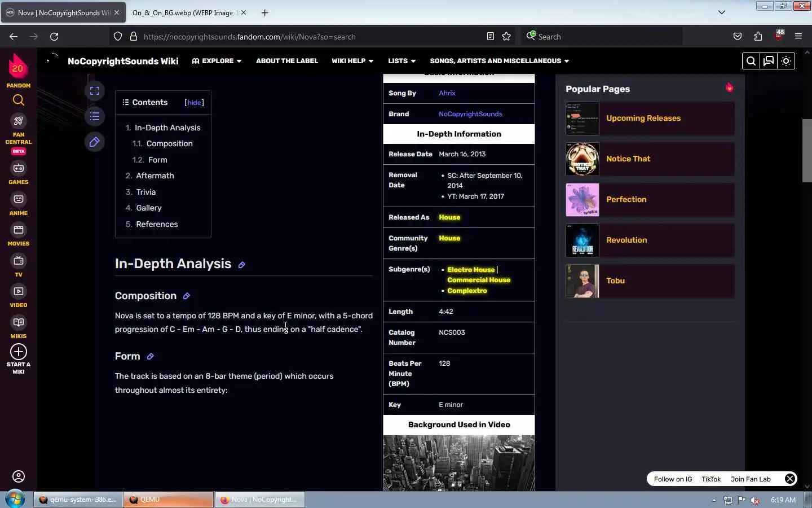
Task: Open About the Label menu item
Action: pyautogui.click(x=287, y=61)
